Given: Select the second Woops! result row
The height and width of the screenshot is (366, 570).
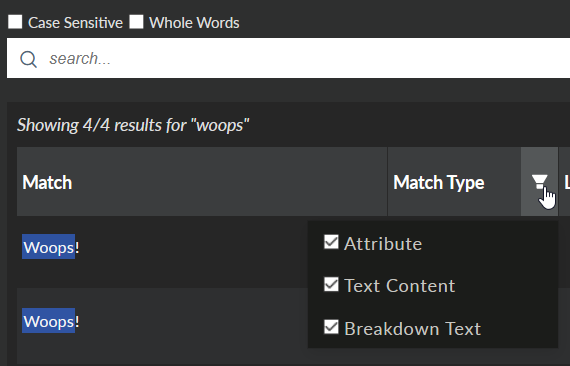Looking at the screenshot, I should coord(162,322).
